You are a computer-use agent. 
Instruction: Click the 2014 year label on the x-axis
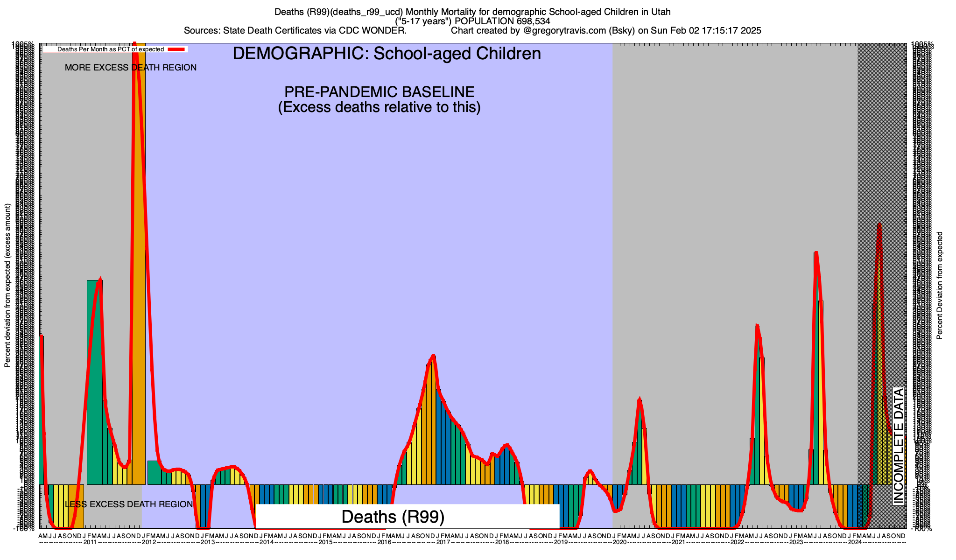pyautogui.click(x=267, y=542)
